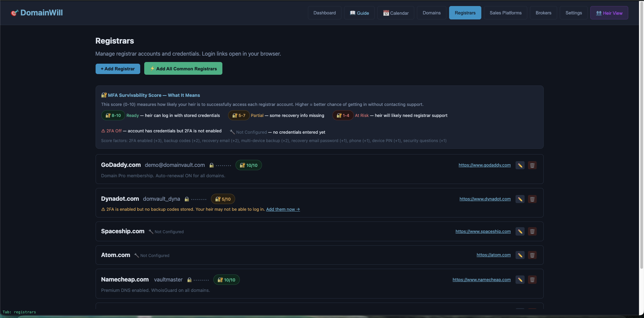Click the DomainWill dartboard logo icon

14,12
